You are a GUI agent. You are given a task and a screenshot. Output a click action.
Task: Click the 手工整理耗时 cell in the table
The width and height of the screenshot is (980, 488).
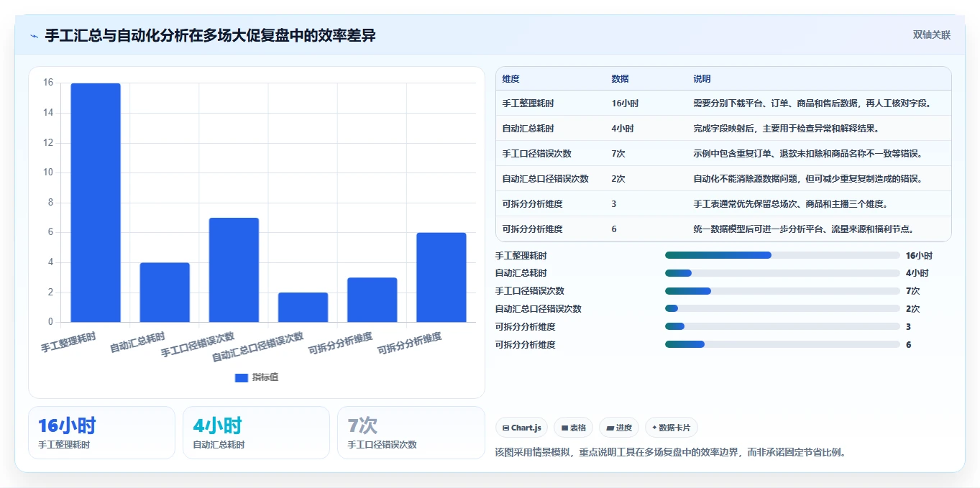pyautogui.click(x=528, y=103)
